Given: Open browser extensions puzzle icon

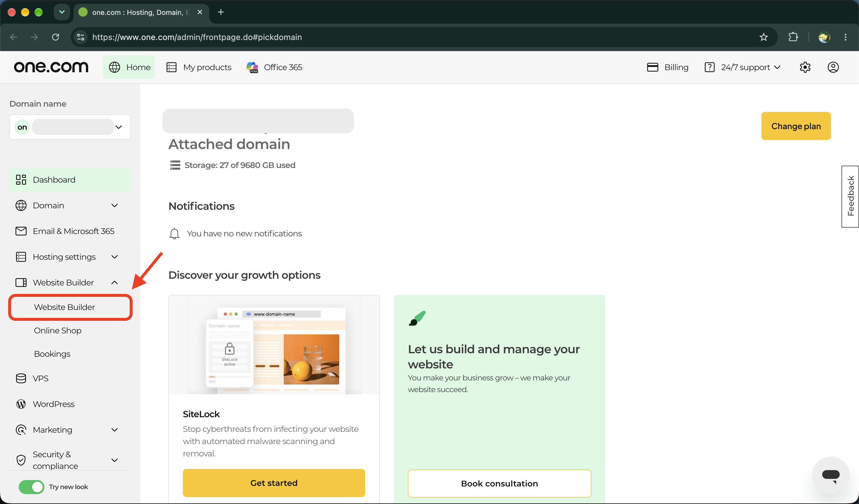Looking at the screenshot, I should click(793, 37).
